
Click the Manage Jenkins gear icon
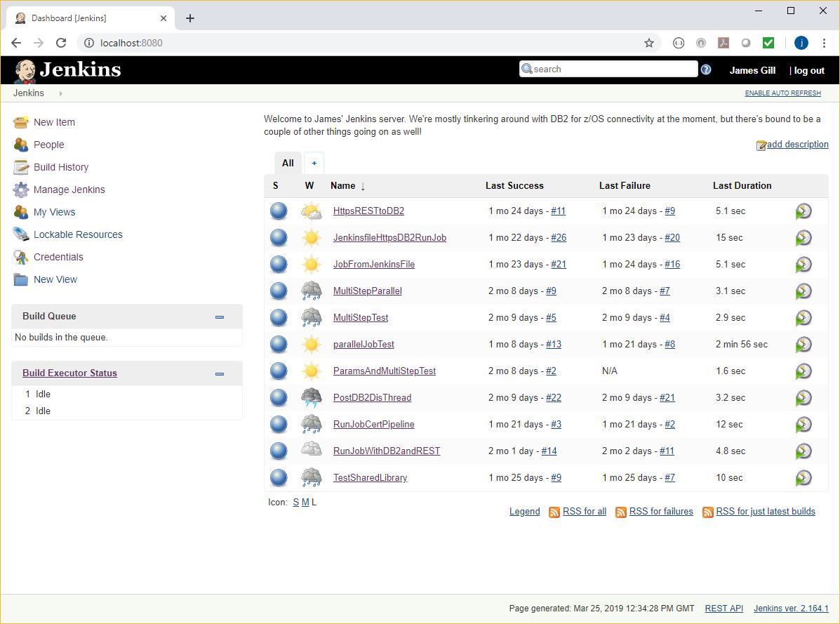pos(20,190)
